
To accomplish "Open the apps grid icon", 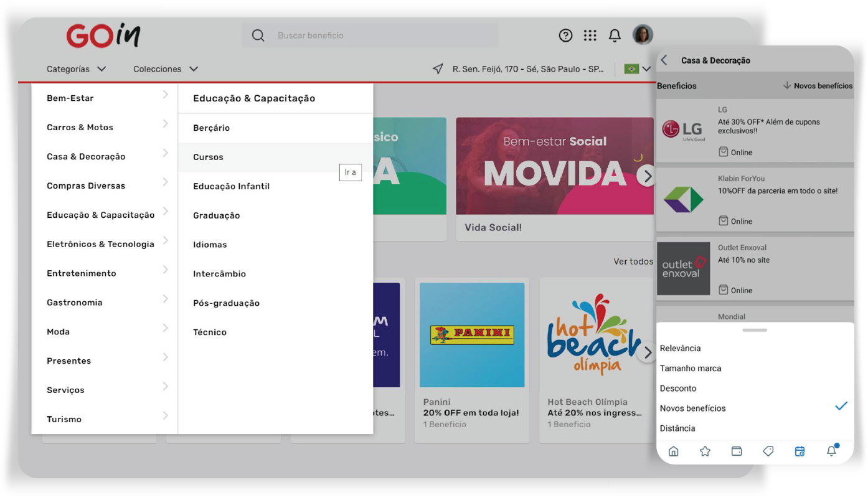I will click(x=590, y=35).
